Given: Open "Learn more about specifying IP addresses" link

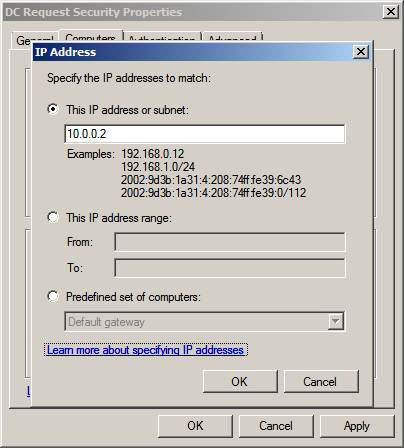Looking at the screenshot, I should coord(145,350).
